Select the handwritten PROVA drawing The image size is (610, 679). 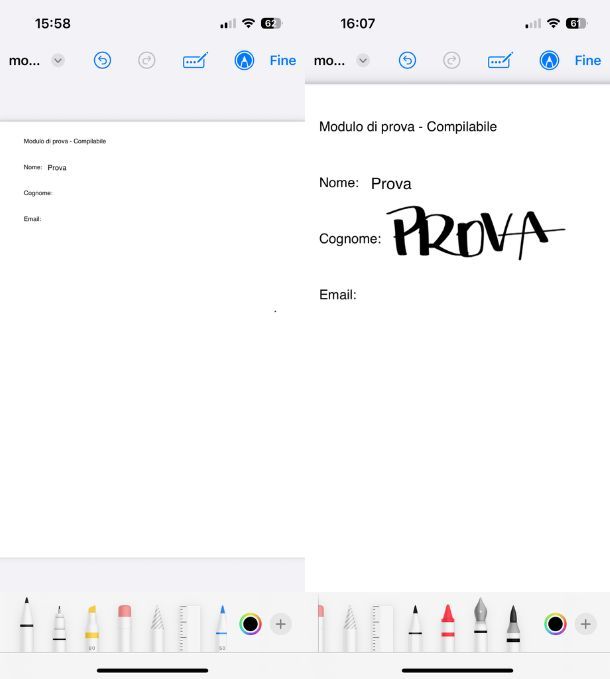click(x=475, y=233)
